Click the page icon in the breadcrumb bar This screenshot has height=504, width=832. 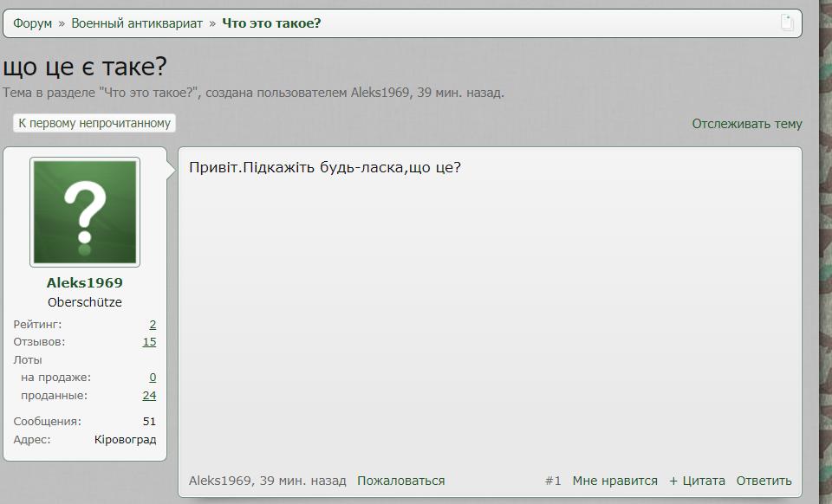coord(787,23)
